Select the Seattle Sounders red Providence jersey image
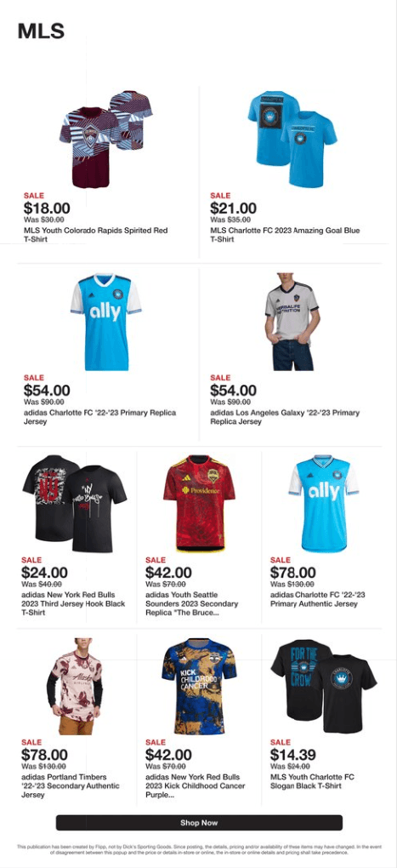 pos(199,503)
